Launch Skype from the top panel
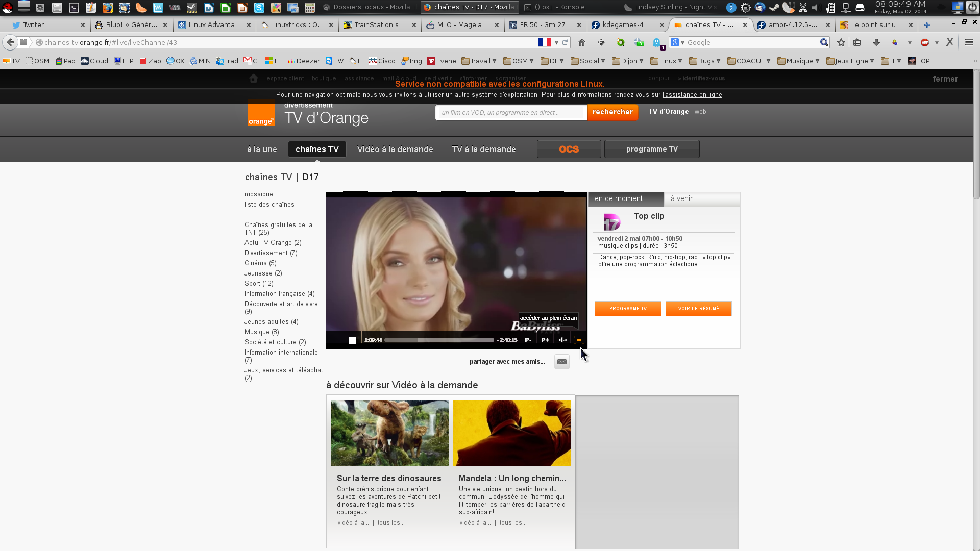The width and height of the screenshot is (980, 551). tap(259, 7)
